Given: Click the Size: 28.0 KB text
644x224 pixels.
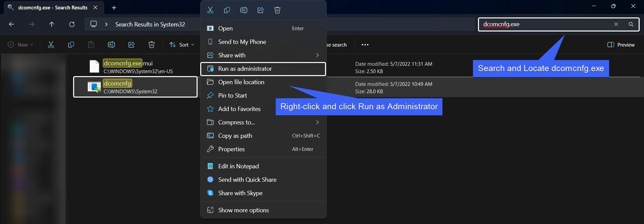Looking at the screenshot, I should click(369, 91).
